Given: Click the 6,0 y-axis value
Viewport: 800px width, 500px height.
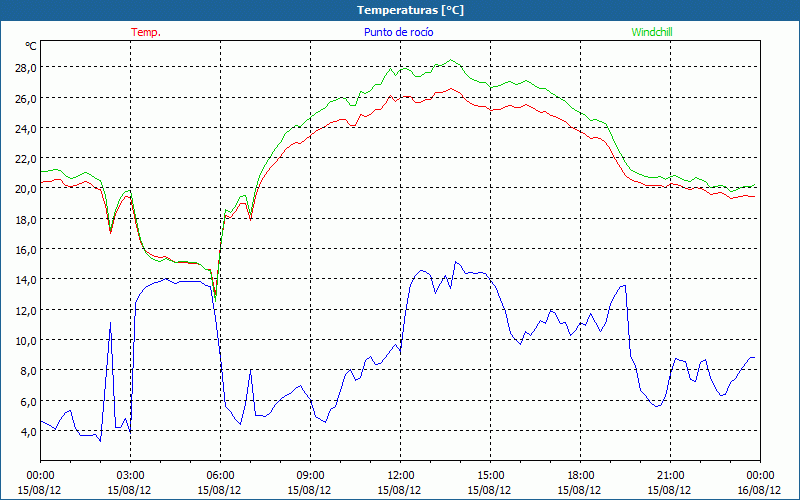Looking at the screenshot, I should tap(28, 402).
